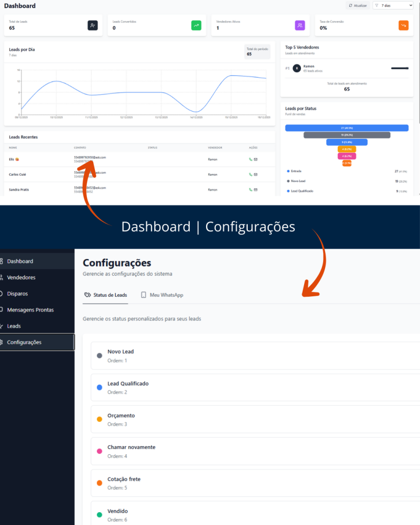Click the call phone icon in Elis row
Screen dimensions: 420x525
coord(250,159)
